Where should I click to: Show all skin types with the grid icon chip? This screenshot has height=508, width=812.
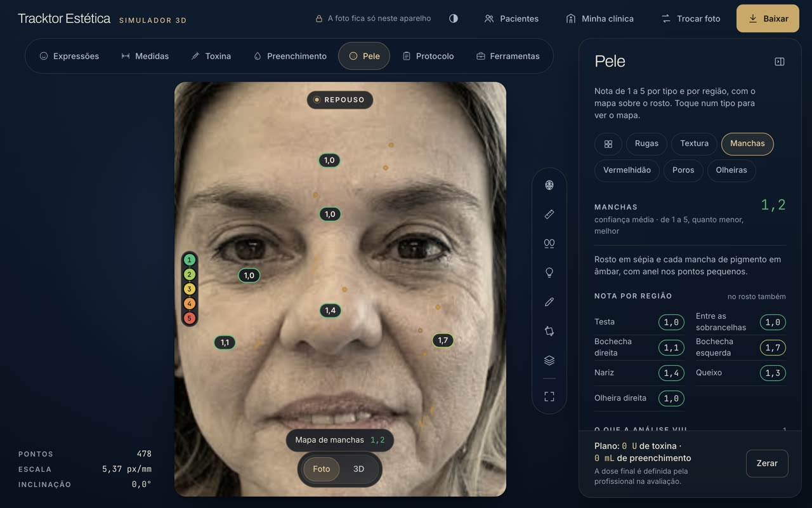(x=608, y=144)
